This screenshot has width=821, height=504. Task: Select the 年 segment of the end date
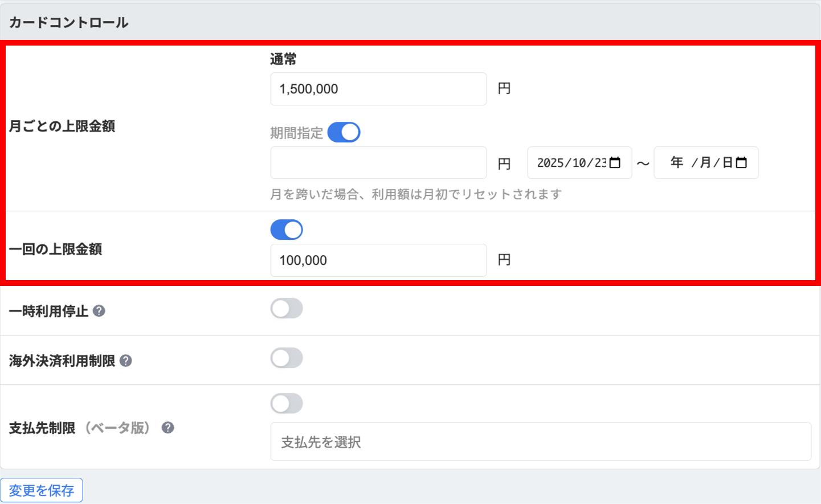click(x=677, y=163)
